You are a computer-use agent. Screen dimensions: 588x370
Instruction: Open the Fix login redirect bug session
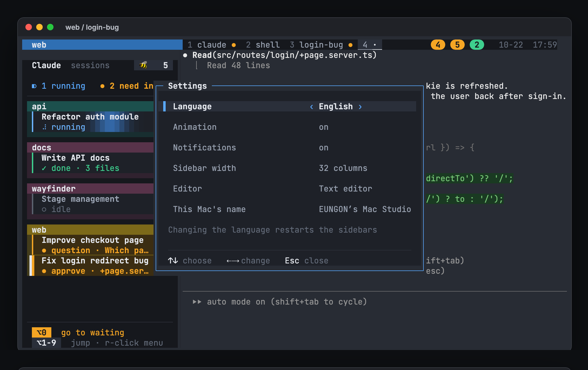(91, 266)
